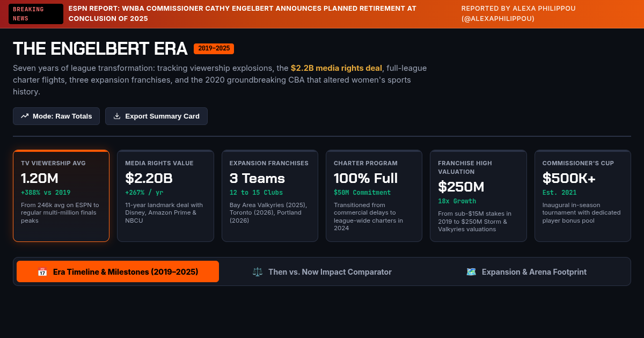This screenshot has height=338, width=644.
Task: Click the 100% Full value
Action: (366, 178)
